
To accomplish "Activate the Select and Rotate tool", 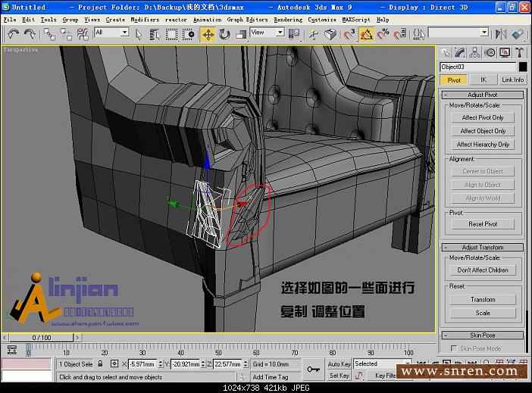I will (224, 34).
